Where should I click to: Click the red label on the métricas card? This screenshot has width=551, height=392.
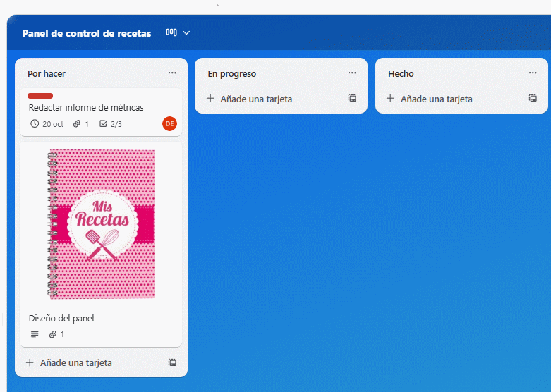40,95
